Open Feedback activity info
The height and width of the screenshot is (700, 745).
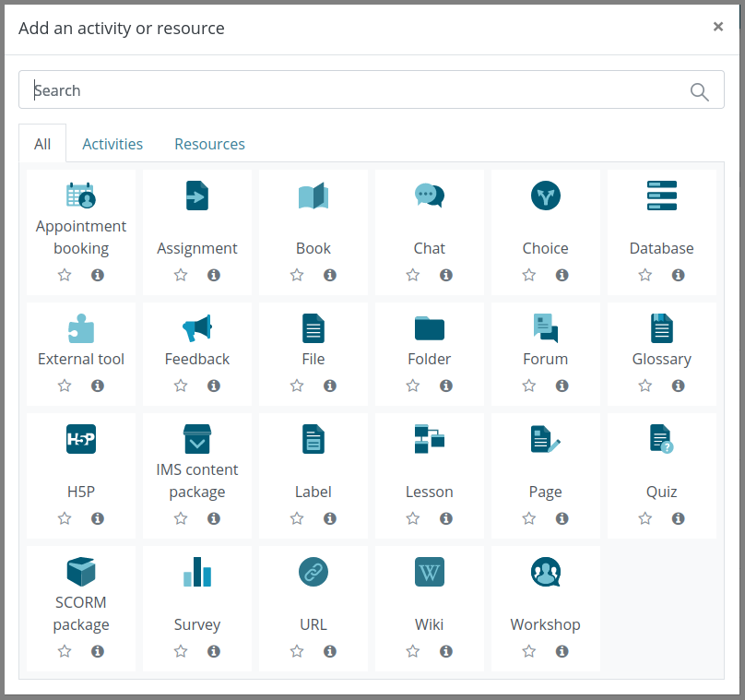point(214,386)
